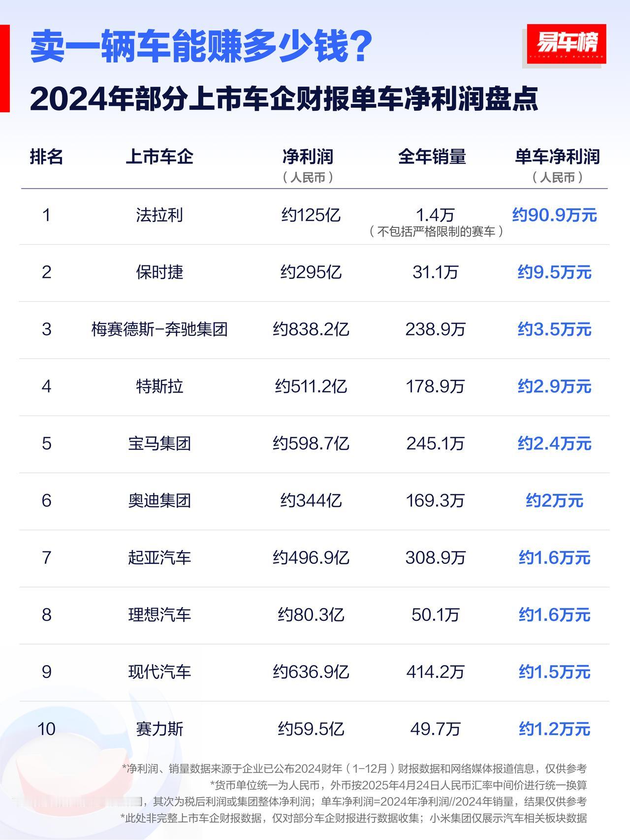Viewport: 630px width, 840px height.
Task: Select 法拉利 in the company column
Action: click(159, 215)
